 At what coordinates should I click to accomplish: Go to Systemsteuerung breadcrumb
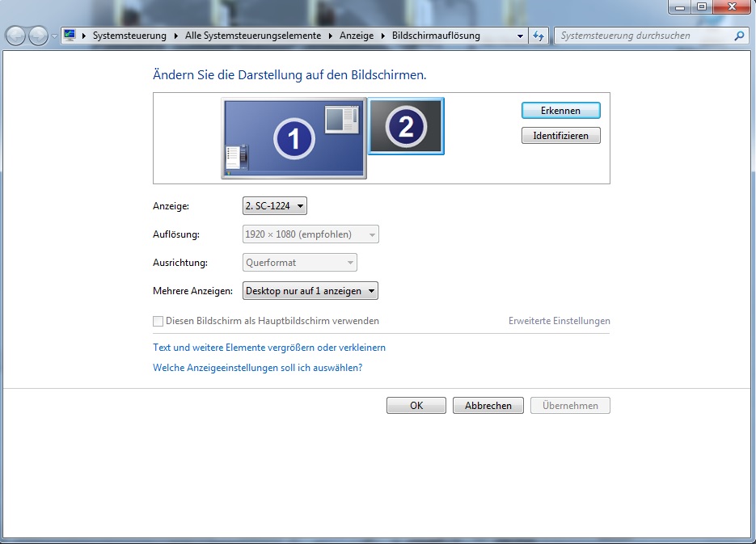click(x=129, y=36)
